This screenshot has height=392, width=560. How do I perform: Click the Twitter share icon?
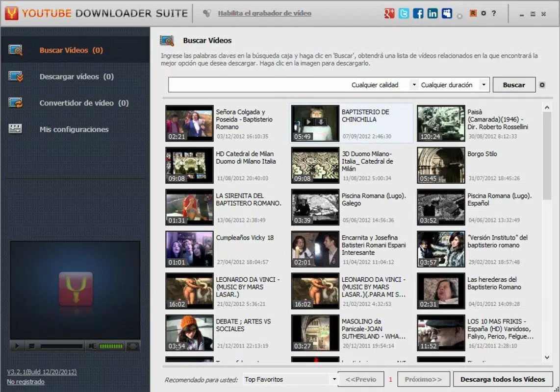[x=404, y=13]
